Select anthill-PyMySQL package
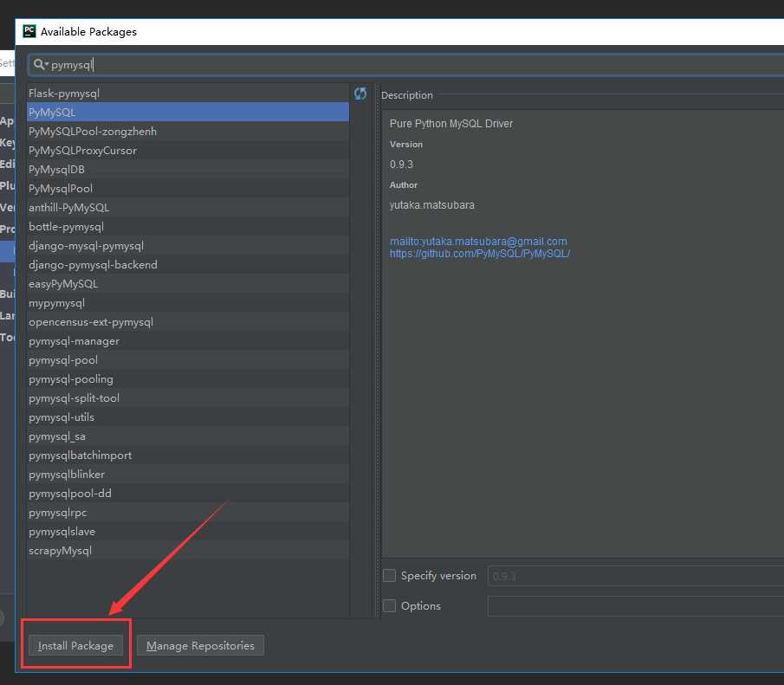Viewport: 784px width, 685px height. tap(188, 207)
